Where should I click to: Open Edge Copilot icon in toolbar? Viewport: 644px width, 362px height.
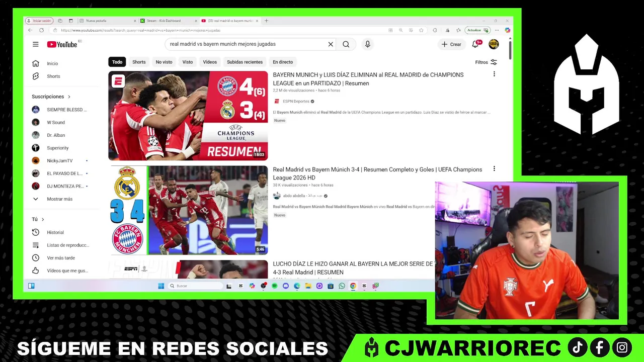tap(507, 30)
